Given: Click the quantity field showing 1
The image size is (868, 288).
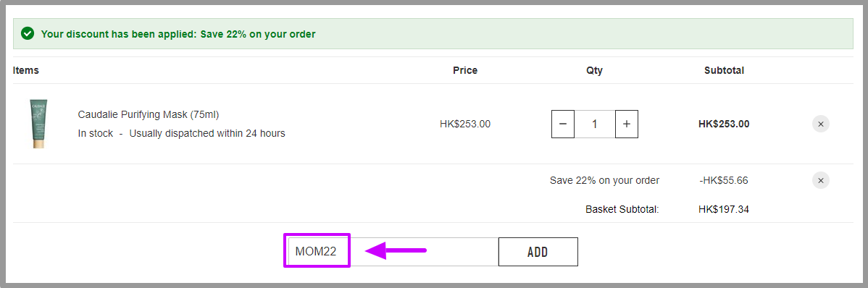Looking at the screenshot, I should click(x=595, y=124).
